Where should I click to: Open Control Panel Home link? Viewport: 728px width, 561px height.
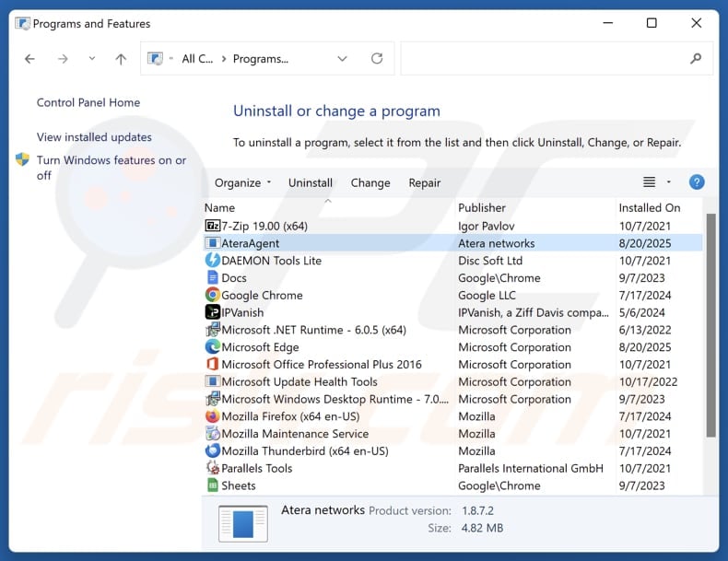click(88, 102)
